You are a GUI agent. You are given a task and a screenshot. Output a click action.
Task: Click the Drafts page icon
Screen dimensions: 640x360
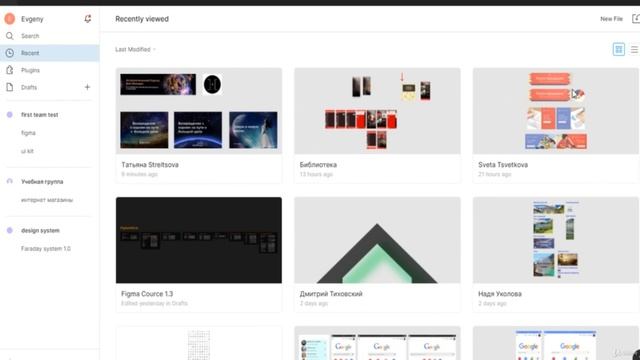click(x=9, y=87)
